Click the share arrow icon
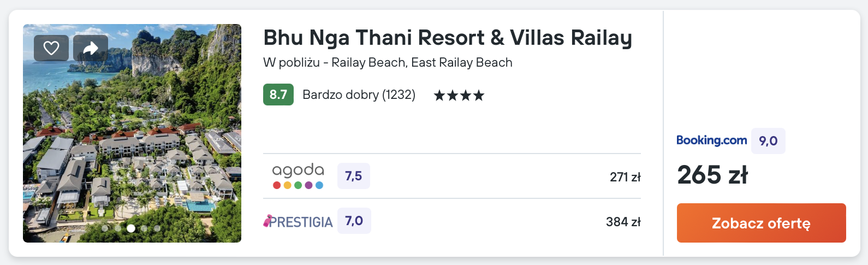This screenshot has height=265, width=868. click(x=91, y=48)
